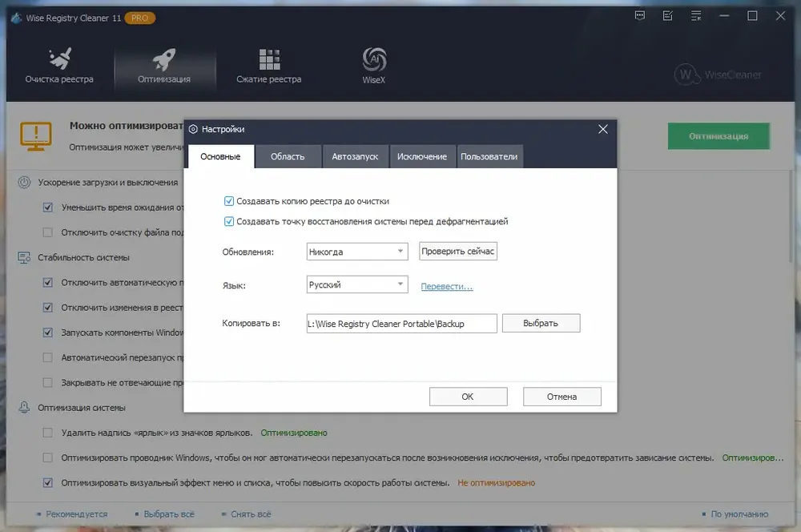Toggle Создавать точку восстановления системы checkbox
The height and width of the screenshot is (532, 801).
pyautogui.click(x=229, y=221)
